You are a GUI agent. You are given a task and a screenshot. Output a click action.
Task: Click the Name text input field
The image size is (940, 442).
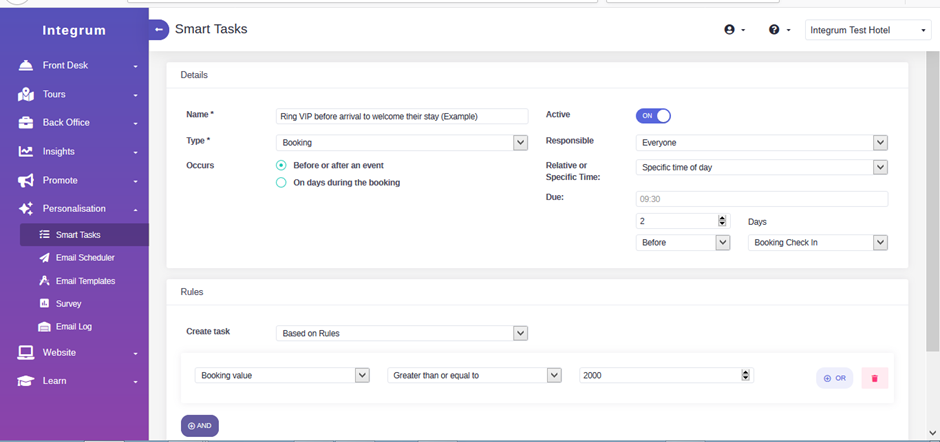click(x=402, y=116)
